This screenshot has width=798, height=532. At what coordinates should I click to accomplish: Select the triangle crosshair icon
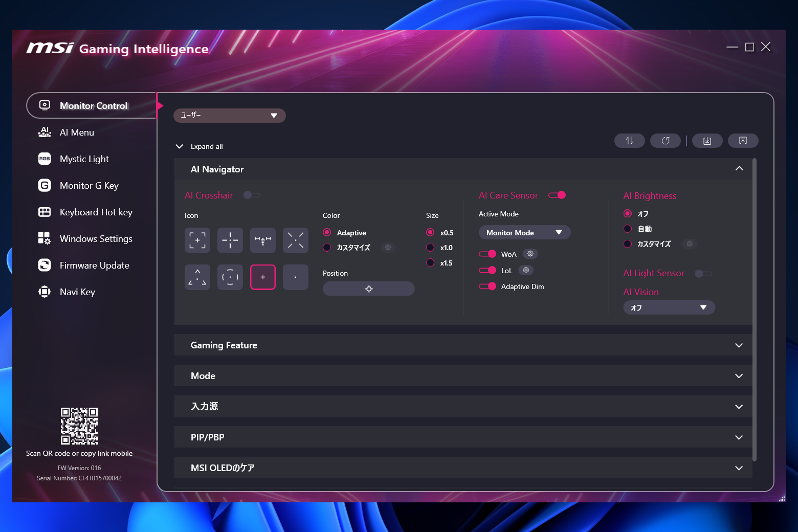click(x=197, y=277)
